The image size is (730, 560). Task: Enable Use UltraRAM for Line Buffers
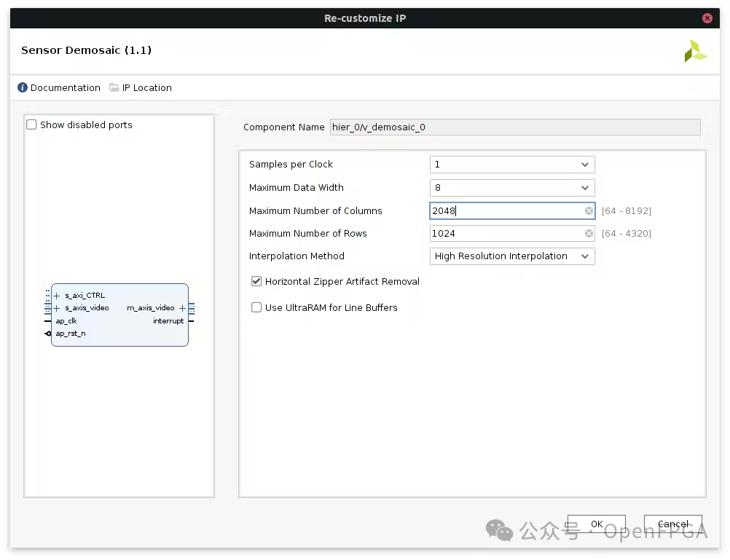(x=256, y=307)
